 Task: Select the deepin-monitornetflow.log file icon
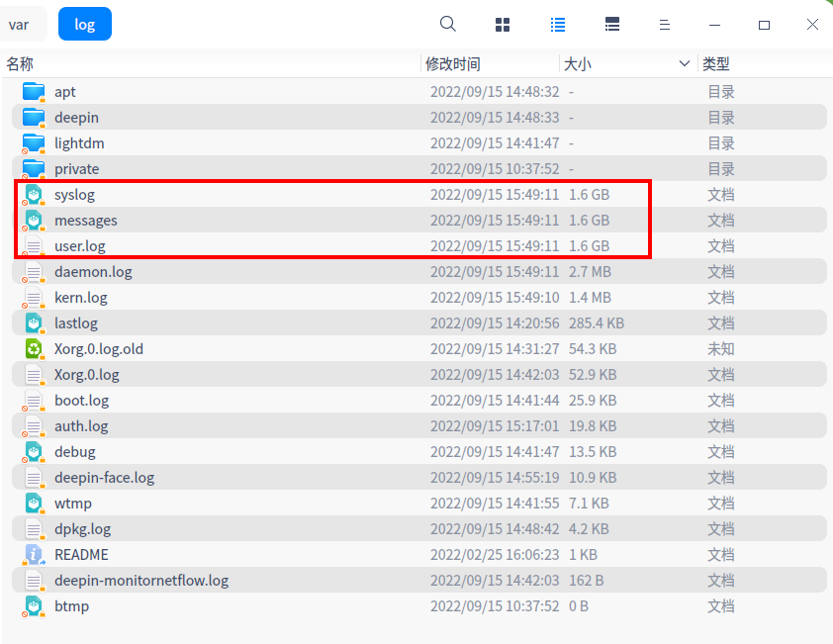[x=34, y=581]
